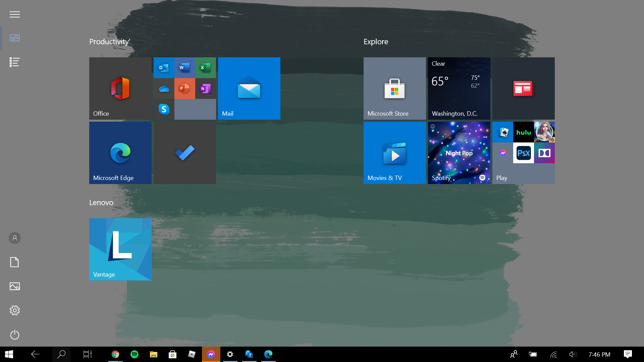The width and height of the screenshot is (644, 362).
Task: Open the user account menu
Action: click(14, 238)
